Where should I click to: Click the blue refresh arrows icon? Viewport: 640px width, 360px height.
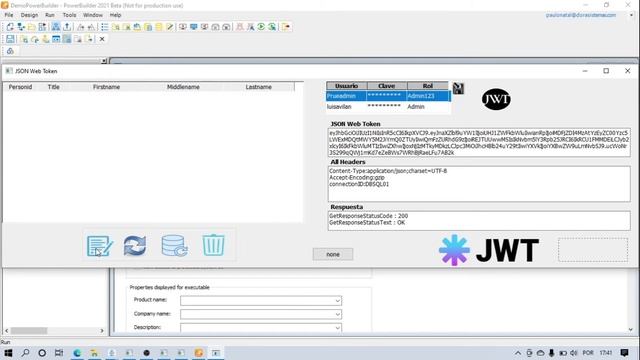135,246
